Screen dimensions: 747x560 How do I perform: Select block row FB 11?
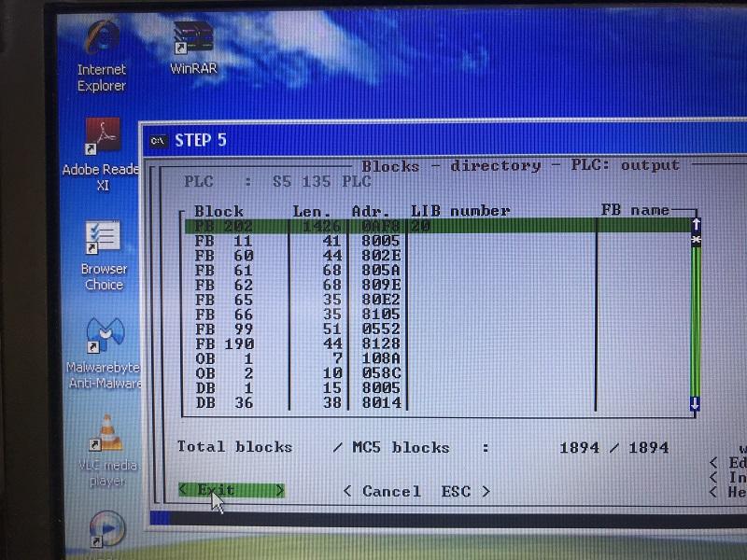click(437, 241)
